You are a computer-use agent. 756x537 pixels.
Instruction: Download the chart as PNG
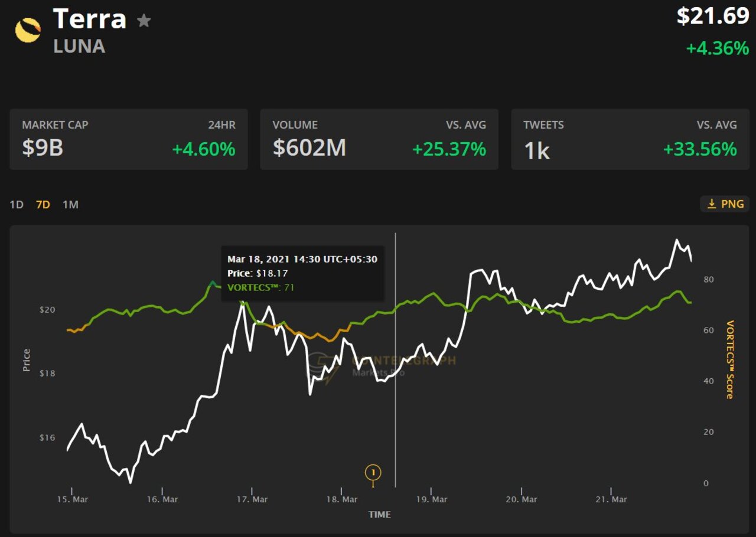click(x=725, y=204)
